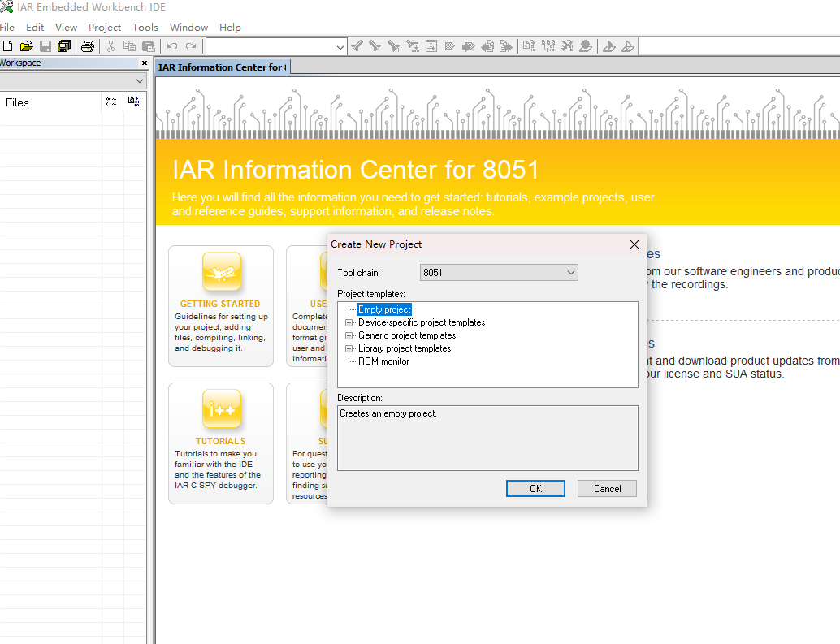Open the GETTING STARTED link
840x644 pixels.
(x=219, y=304)
